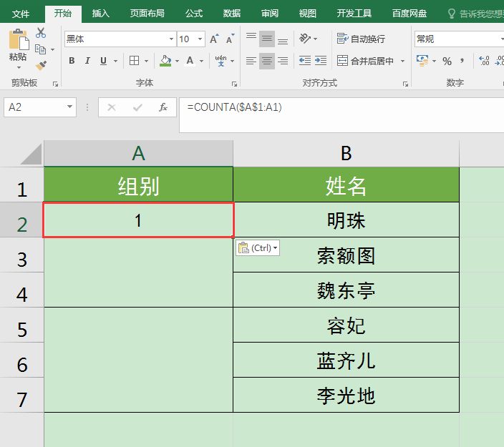Cut selection with the scissors icon
This screenshot has width=504, height=447.
(41, 33)
